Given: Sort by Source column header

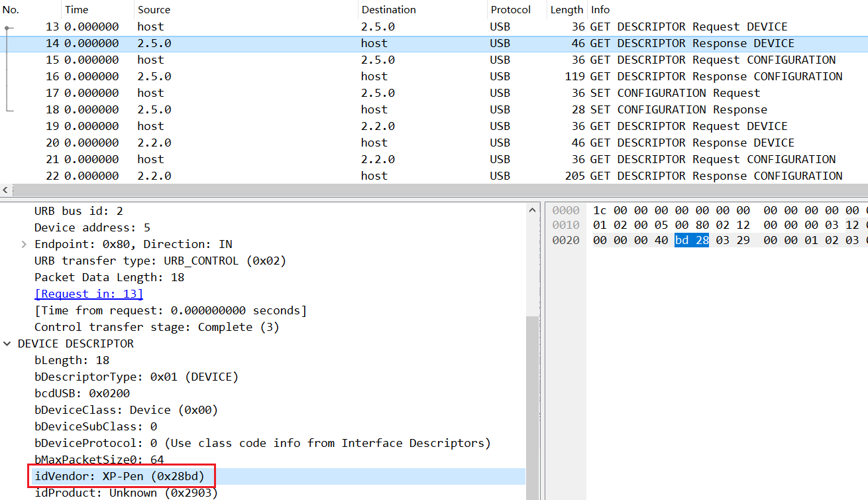Looking at the screenshot, I should coord(246,9).
